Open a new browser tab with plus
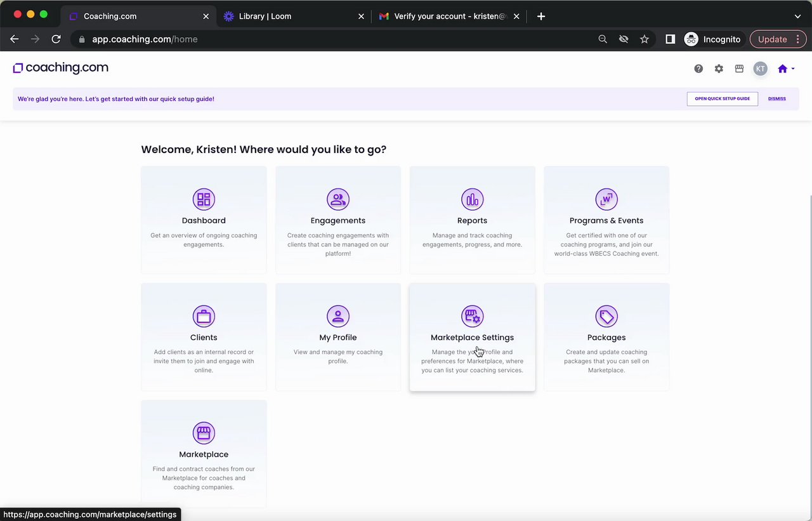This screenshot has height=521, width=812. click(541, 16)
